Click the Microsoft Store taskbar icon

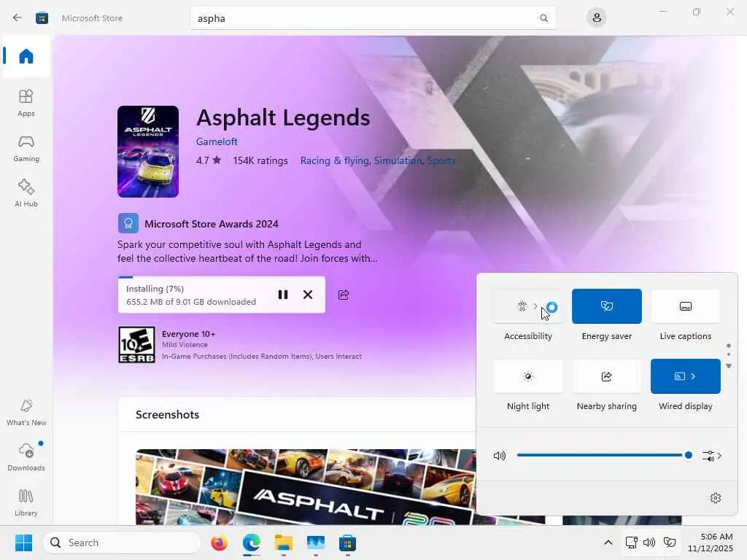pyautogui.click(x=347, y=542)
